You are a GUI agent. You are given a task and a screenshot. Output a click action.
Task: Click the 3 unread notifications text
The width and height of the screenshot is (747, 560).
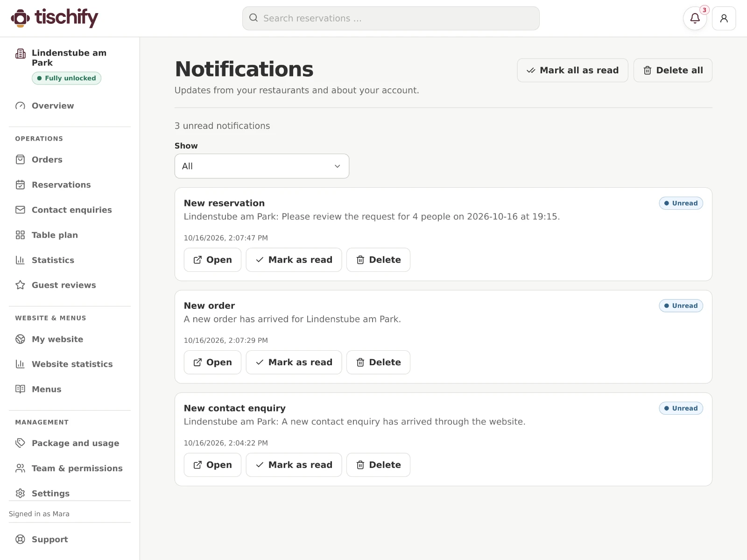pyautogui.click(x=222, y=126)
